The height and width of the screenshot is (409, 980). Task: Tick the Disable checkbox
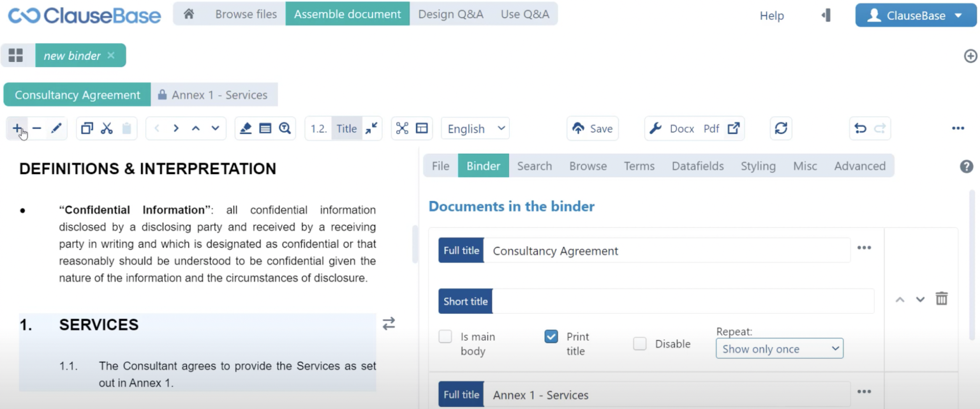(639, 344)
